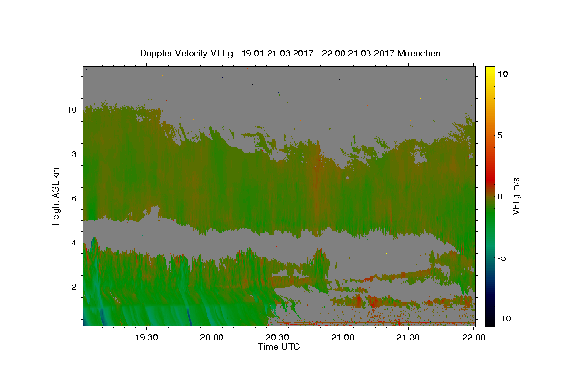
Task: Click the 20:30 time tick label
Action: coord(277,337)
